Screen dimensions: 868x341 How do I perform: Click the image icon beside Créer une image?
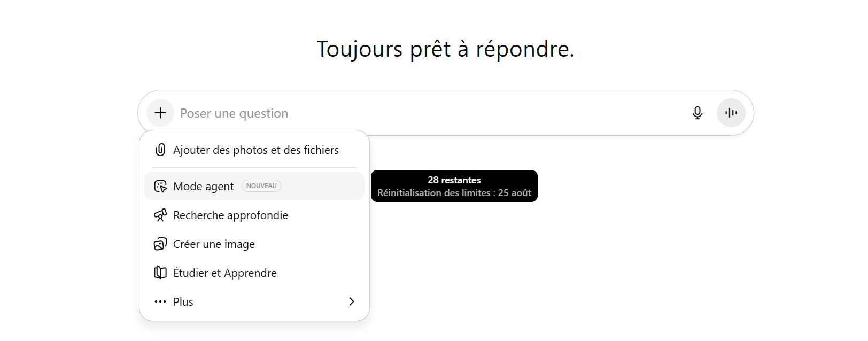160,244
